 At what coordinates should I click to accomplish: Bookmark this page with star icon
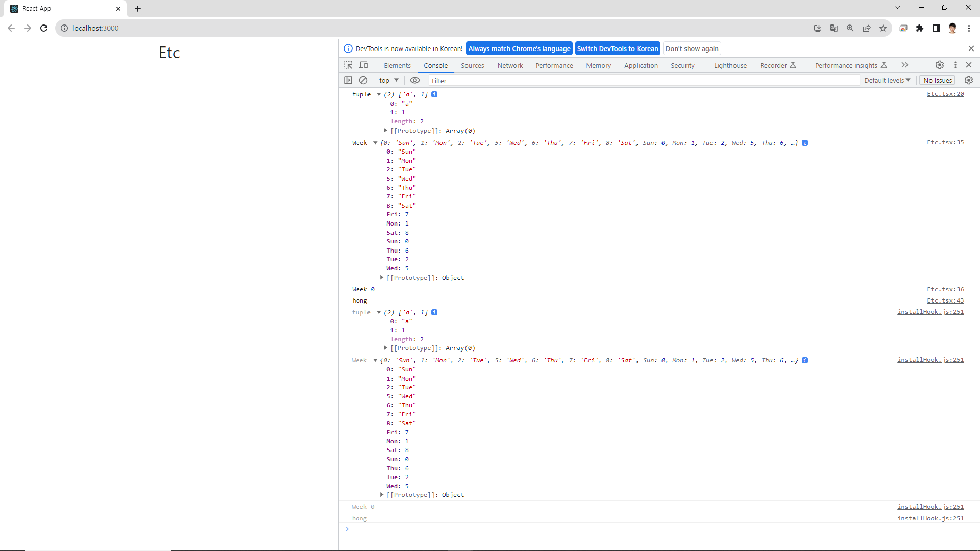point(883,28)
